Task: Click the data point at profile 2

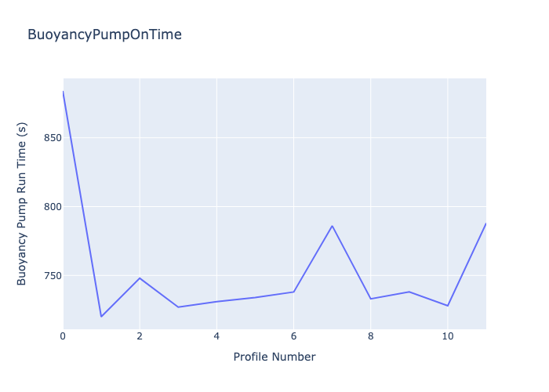Action: 140,278
